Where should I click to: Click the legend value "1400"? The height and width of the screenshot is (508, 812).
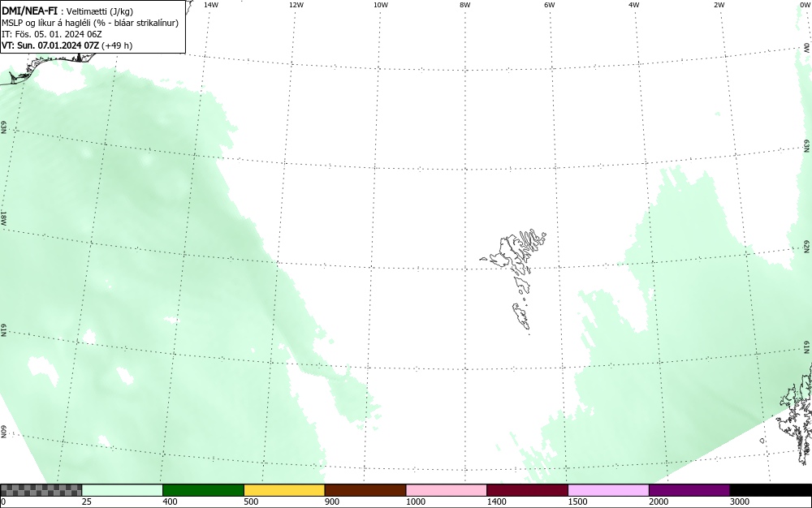click(x=497, y=502)
